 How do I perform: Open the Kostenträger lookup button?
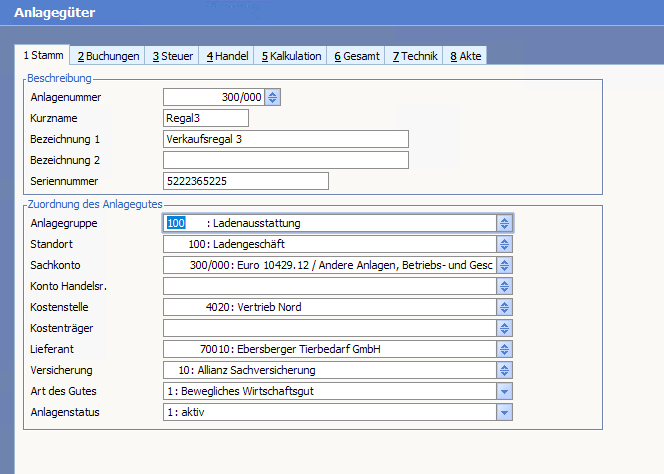coord(505,328)
